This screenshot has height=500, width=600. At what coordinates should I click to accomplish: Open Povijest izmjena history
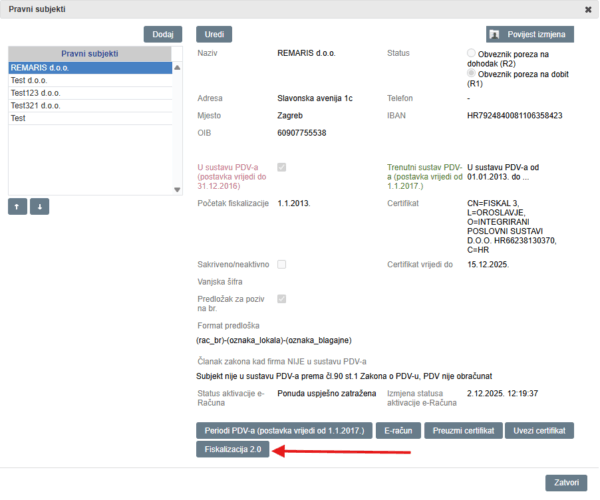point(530,34)
